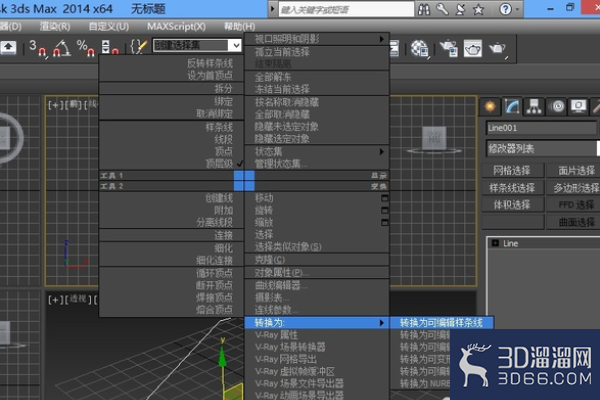This screenshot has height=400, width=600.
Task: Click the wrench key icon in title bar
Action: point(442,9)
